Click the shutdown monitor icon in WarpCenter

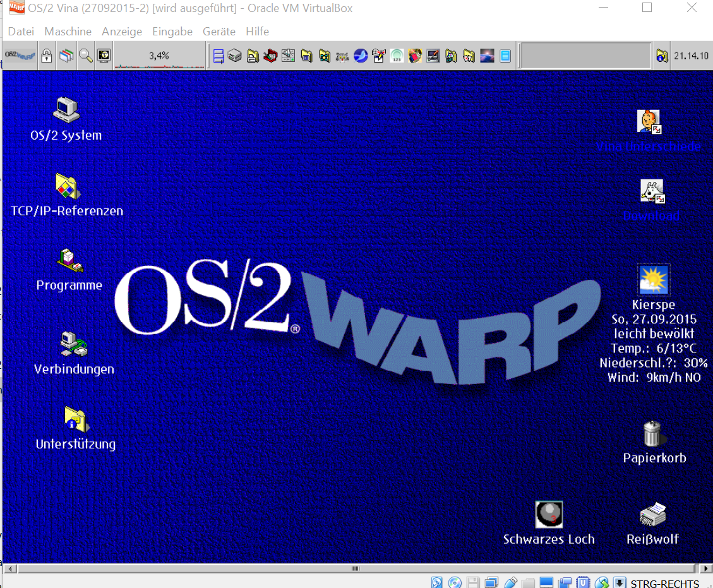pos(104,56)
